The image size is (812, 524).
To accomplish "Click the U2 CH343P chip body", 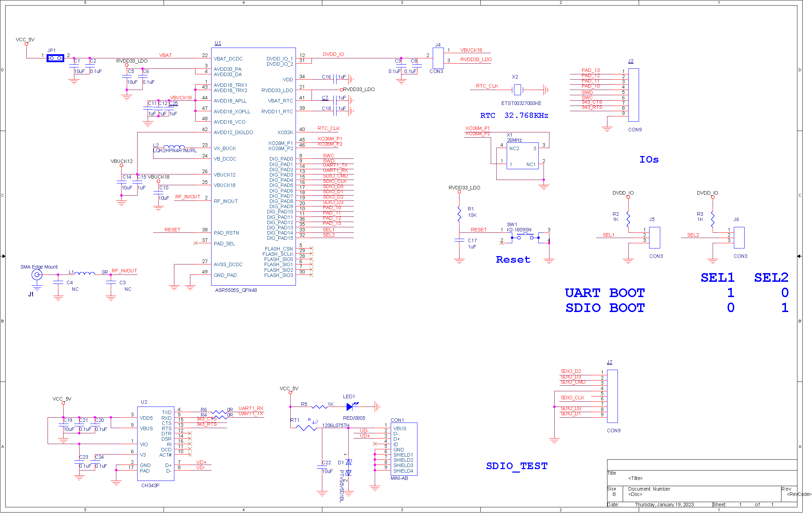I will [x=156, y=444].
